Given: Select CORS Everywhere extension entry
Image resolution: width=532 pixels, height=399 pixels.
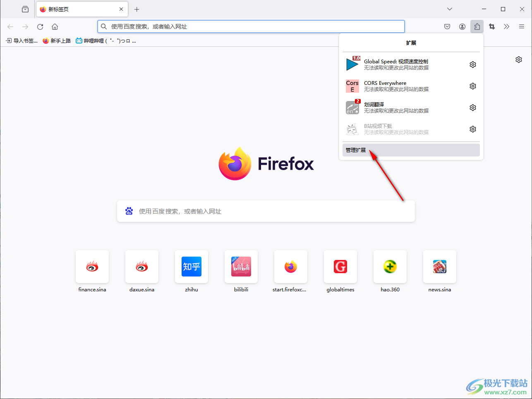Looking at the screenshot, I should pos(404,86).
